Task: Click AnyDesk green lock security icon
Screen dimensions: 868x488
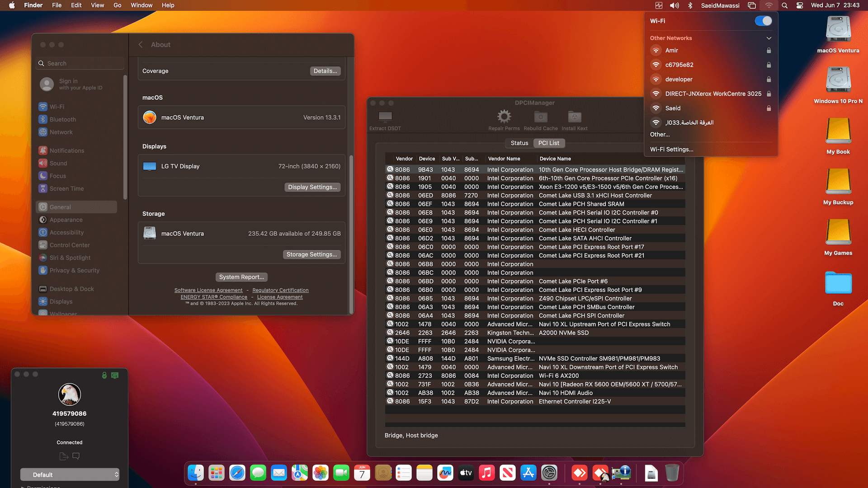Action: (x=104, y=375)
